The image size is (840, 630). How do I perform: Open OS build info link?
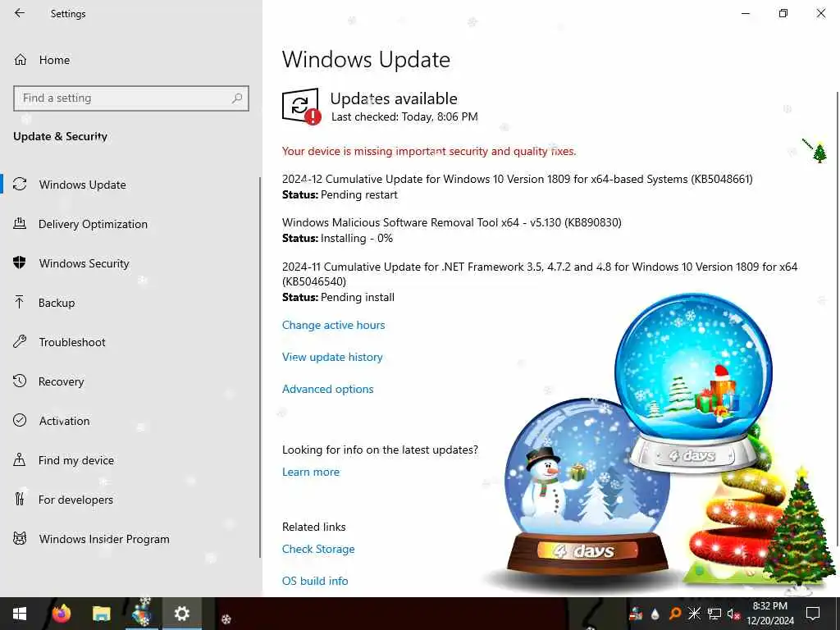(315, 581)
